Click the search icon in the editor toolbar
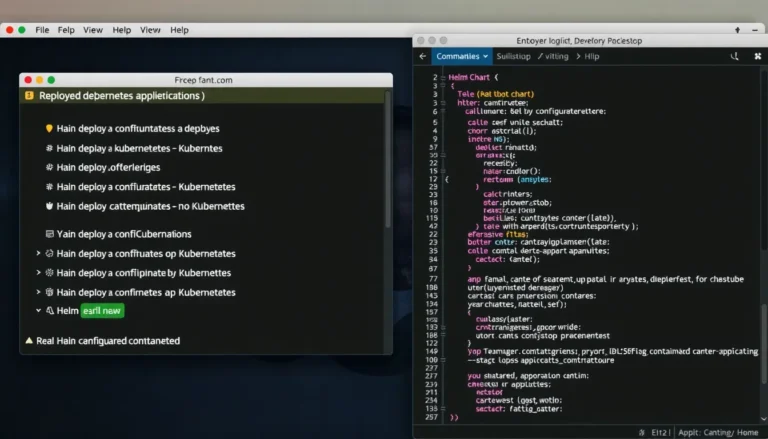The image size is (768, 439). coord(734,56)
